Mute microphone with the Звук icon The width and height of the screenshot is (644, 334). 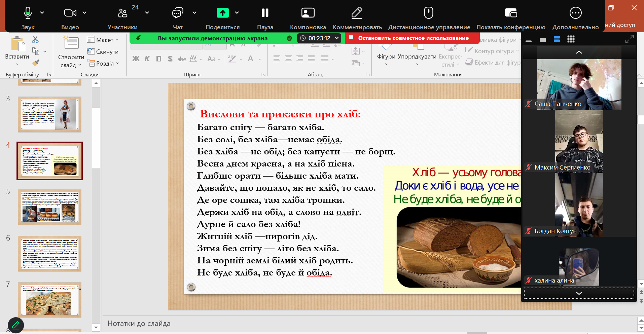[x=28, y=13]
